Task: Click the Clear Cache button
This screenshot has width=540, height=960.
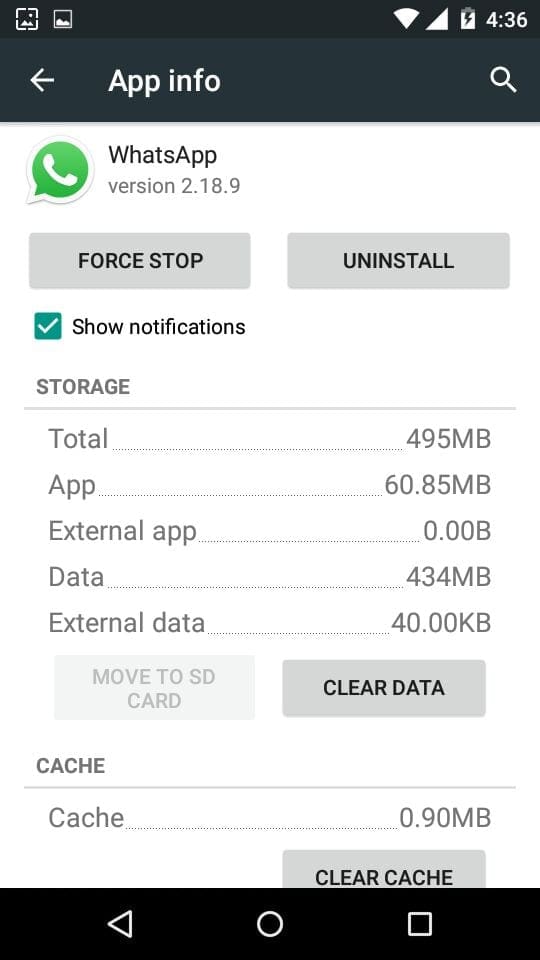Action: (384, 869)
